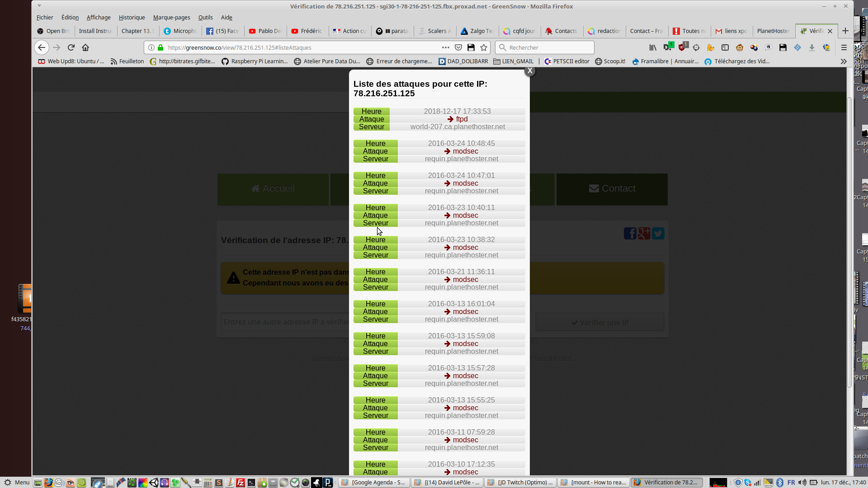Toggle the sidebar view icon
The image size is (868, 488).
point(725,47)
